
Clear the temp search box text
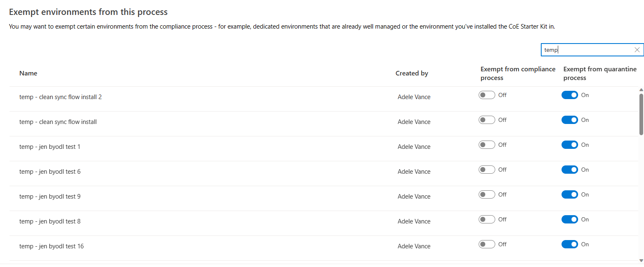tap(637, 50)
